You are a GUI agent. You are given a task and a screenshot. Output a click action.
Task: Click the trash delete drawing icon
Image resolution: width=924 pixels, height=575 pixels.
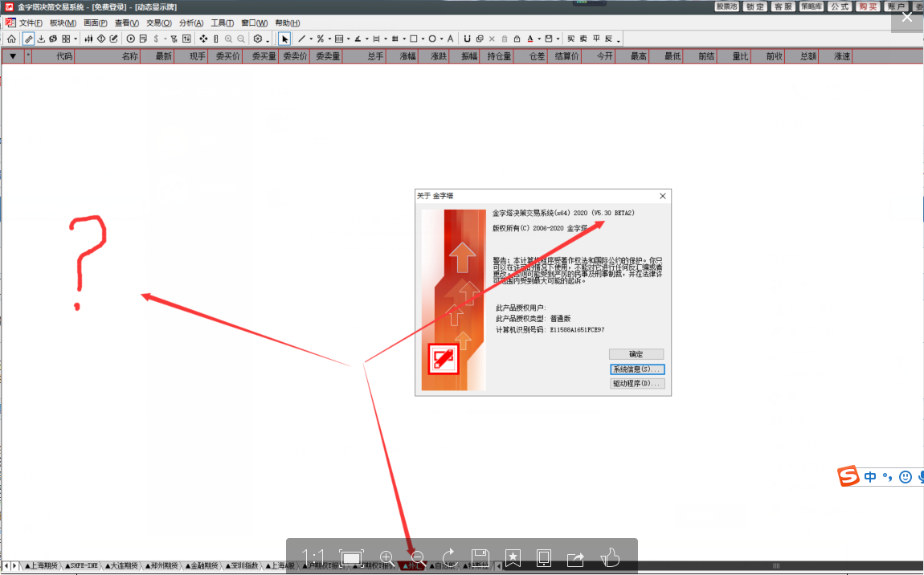point(505,39)
